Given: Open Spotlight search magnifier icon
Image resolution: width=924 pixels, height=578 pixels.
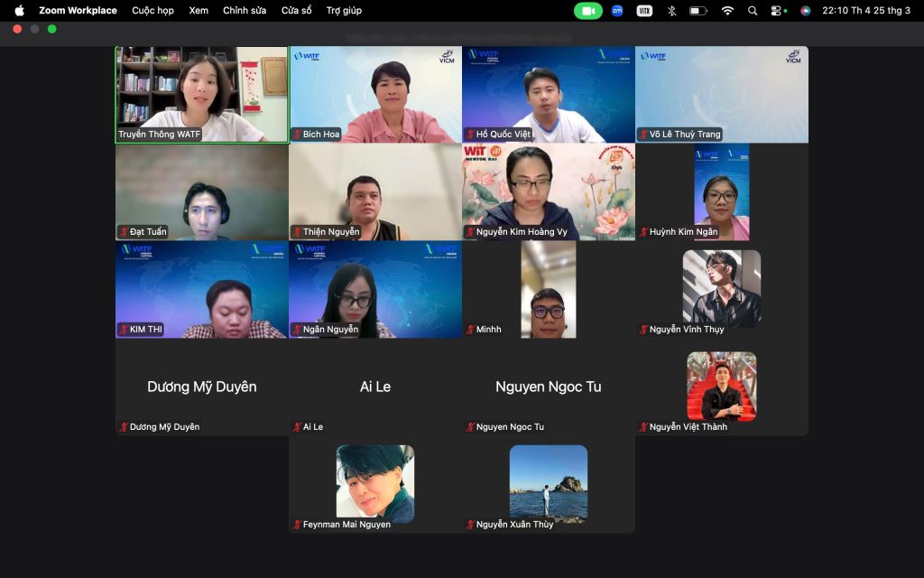Looking at the screenshot, I should point(753,11).
